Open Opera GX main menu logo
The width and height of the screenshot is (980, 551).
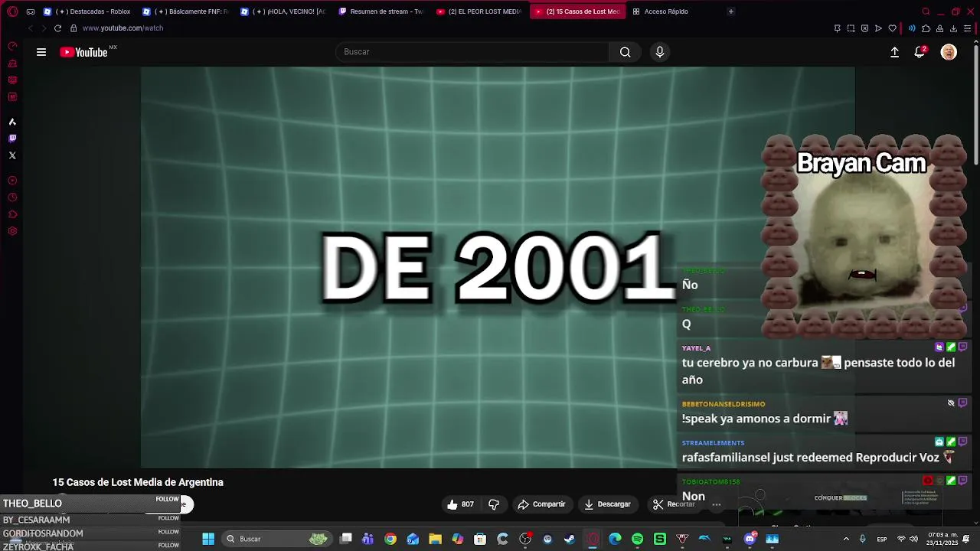(12, 11)
